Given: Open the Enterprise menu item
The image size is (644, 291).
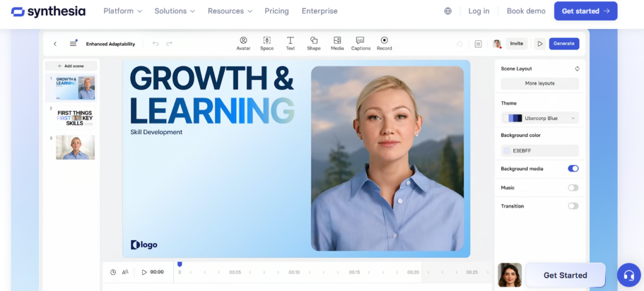Looking at the screenshot, I should tap(319, 11).
